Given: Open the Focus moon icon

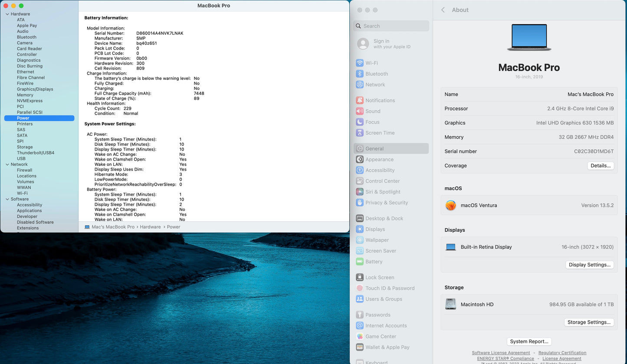Looking at the screenshot, I should click(x=359, y=122).
